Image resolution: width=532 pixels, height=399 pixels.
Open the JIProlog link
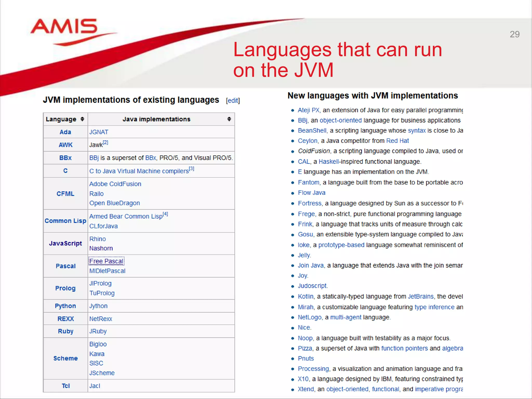100,283
